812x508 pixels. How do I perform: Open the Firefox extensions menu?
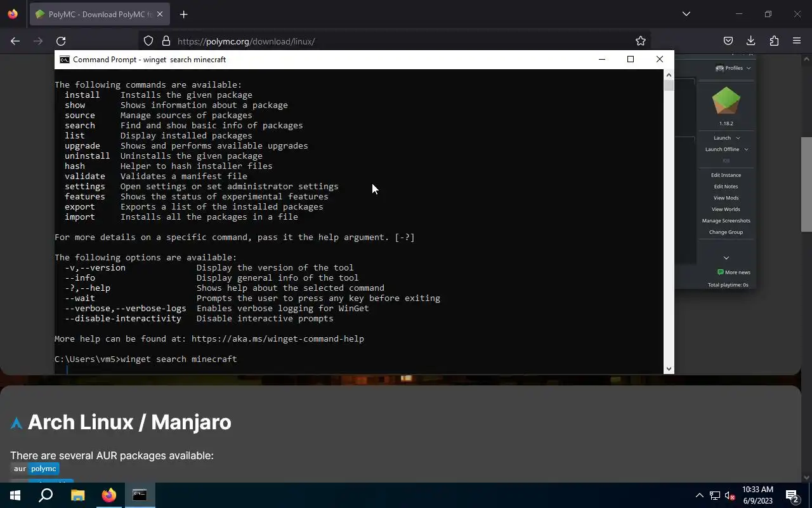774,41
